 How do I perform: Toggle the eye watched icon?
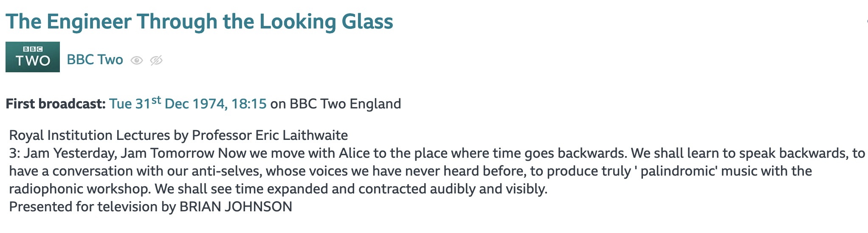136,60
